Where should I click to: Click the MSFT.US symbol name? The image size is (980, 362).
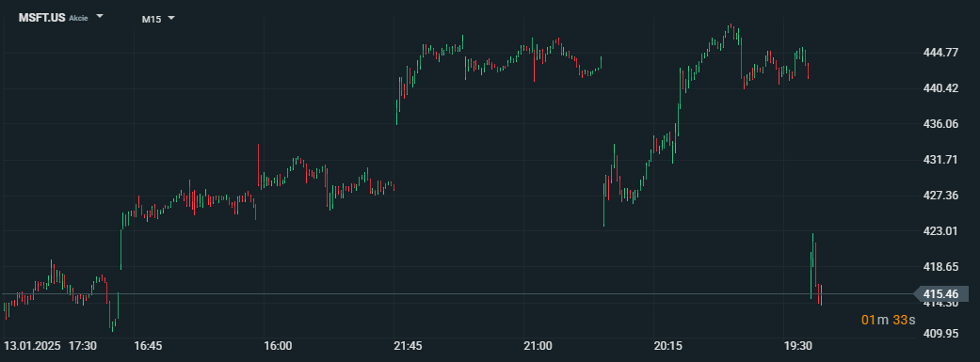[41, 18]
